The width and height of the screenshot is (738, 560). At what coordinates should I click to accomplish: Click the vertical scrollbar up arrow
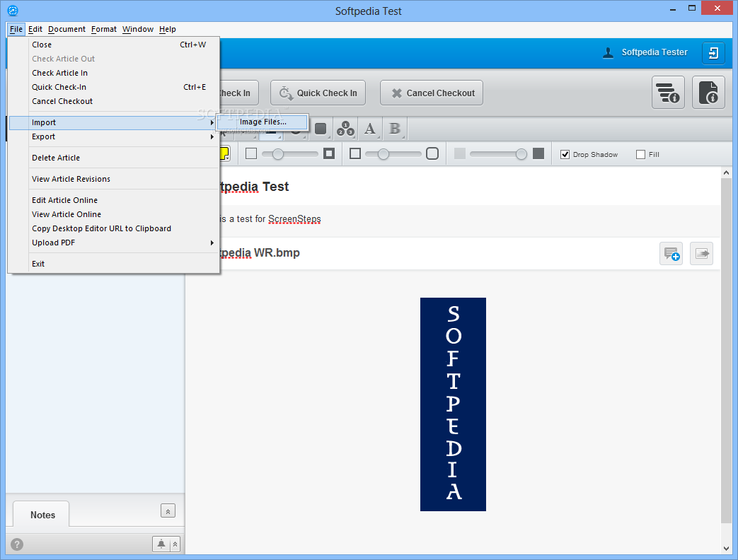pos(726,173)
